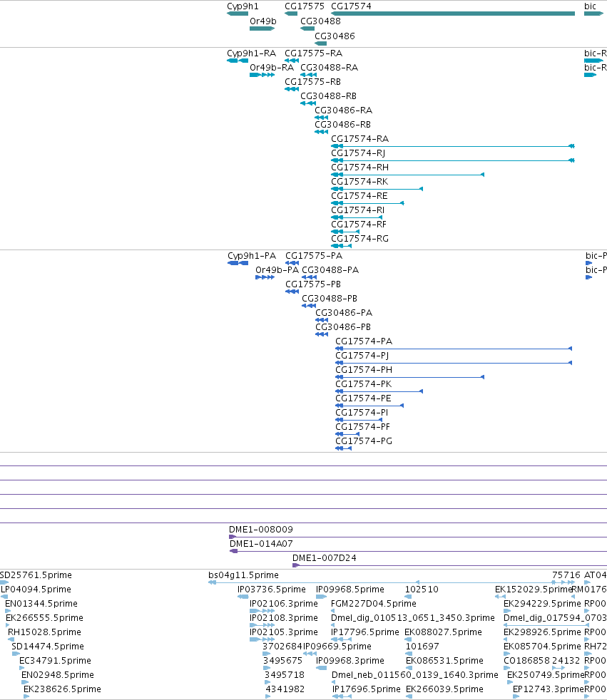Click the SD25761.5prime EST label
The width and height of the screenshot is (607, 700).
(36, 575)
